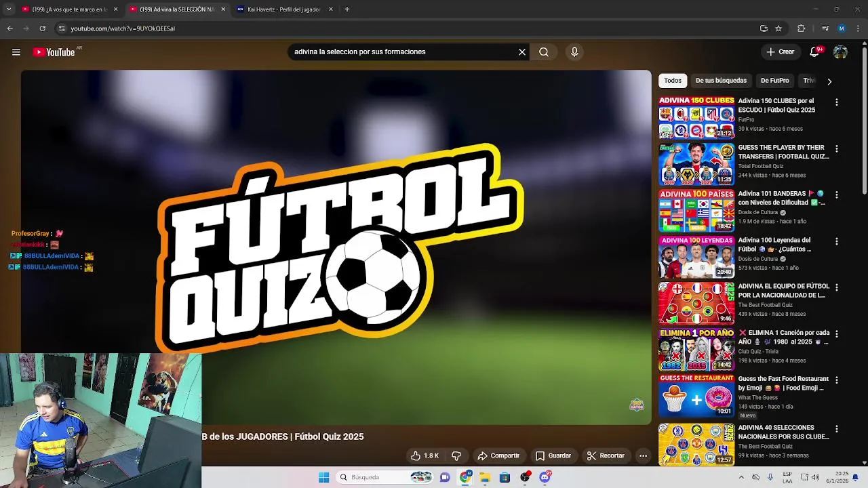This screenshot has width=868, height=488.
Task: Open options for Adivina 150 CLUBES video
Action: pyautogui.click(x=836, y=102)
